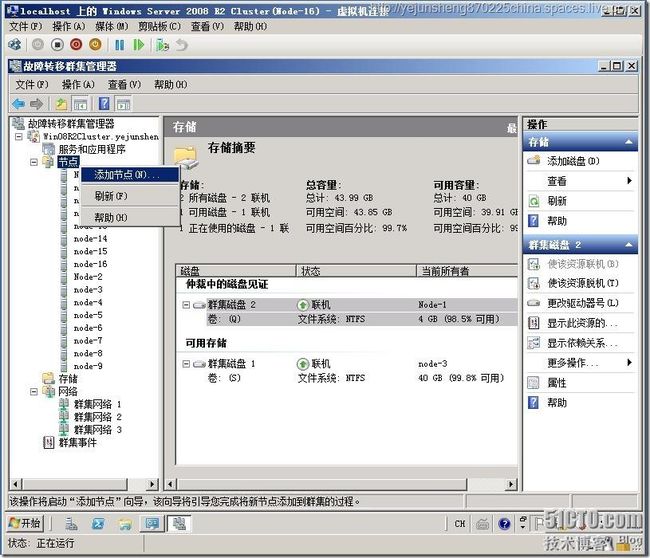
Task: Click the tray help question mark icon
Action: point(504,524)
